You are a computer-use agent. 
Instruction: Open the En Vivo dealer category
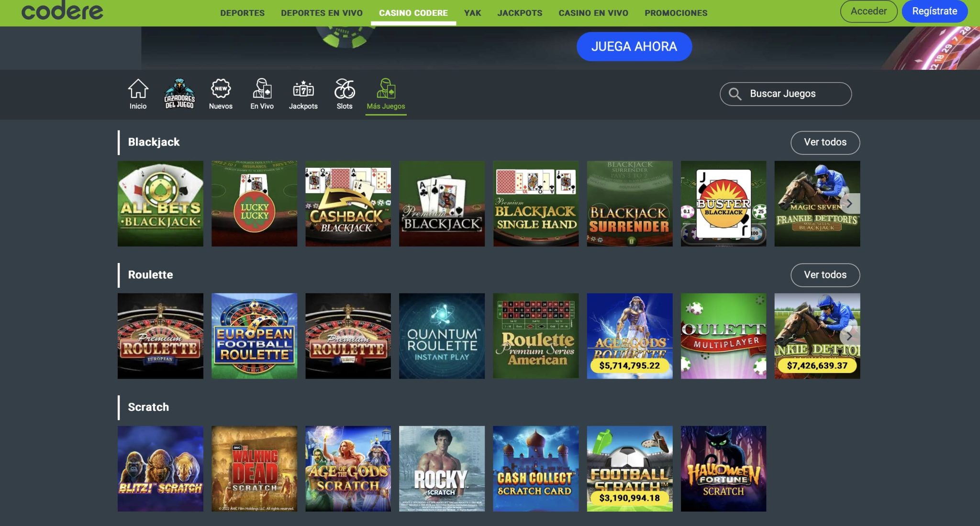[262, 94]
